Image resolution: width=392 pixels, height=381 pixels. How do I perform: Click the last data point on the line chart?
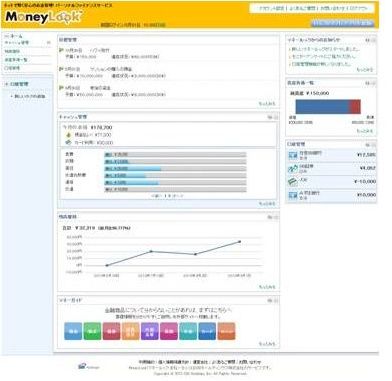[x=239, y=242]
